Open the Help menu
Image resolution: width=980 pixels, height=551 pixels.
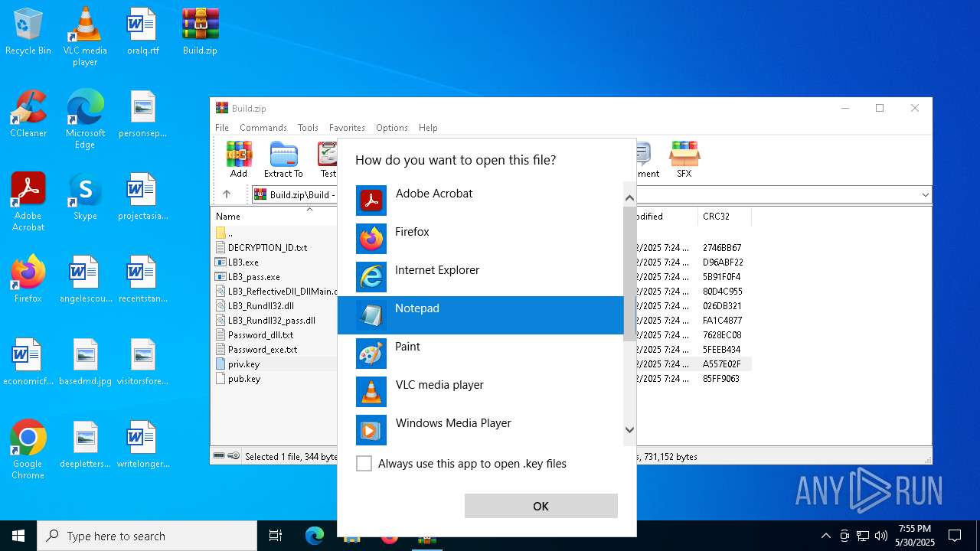pos(428,128)
